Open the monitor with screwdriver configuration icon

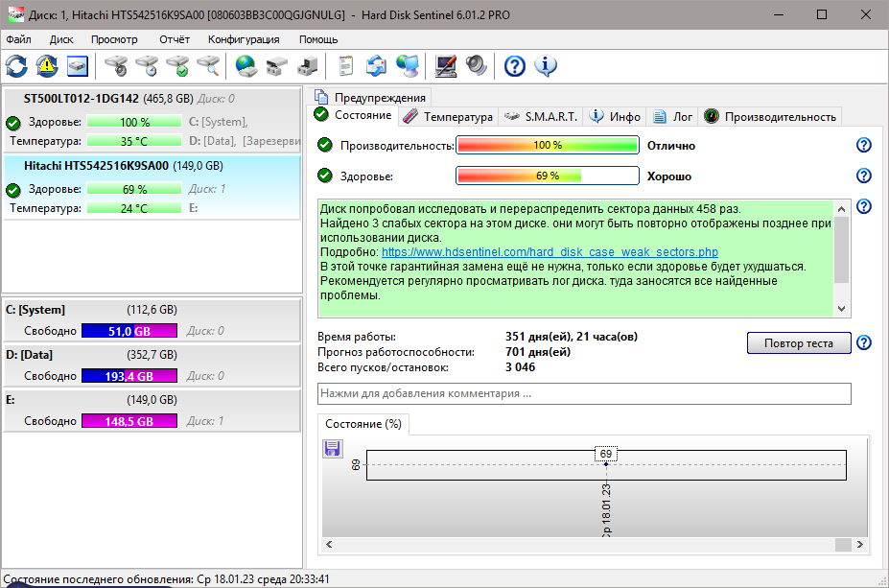pos(446,66)
